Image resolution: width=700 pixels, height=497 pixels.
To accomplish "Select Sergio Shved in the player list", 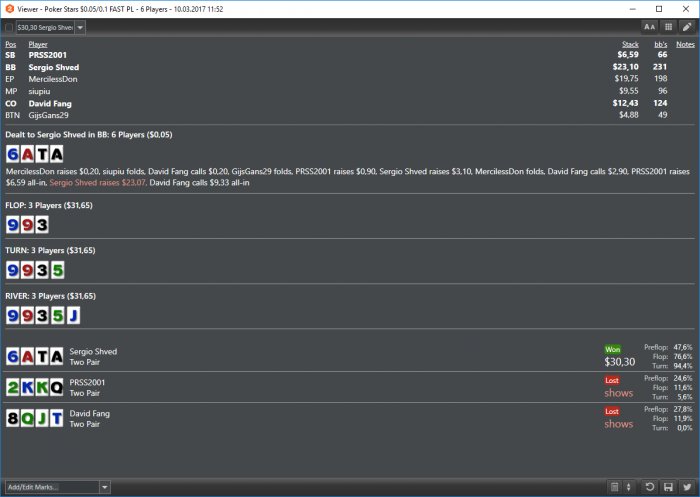I will point(54,67).
